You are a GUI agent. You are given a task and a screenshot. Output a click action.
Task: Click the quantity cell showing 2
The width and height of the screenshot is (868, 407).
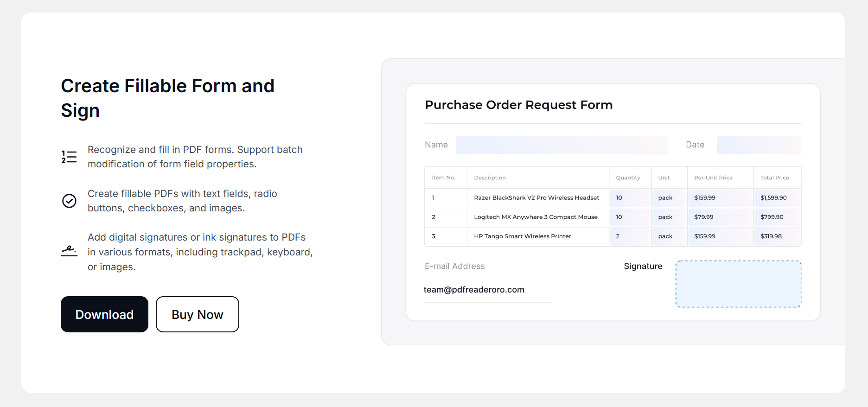point(630,236)
